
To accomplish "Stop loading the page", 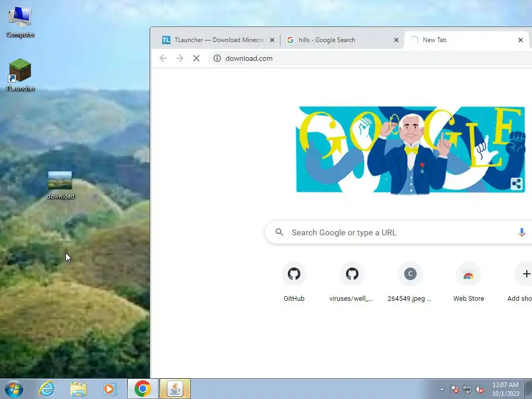I will point(196,58).
